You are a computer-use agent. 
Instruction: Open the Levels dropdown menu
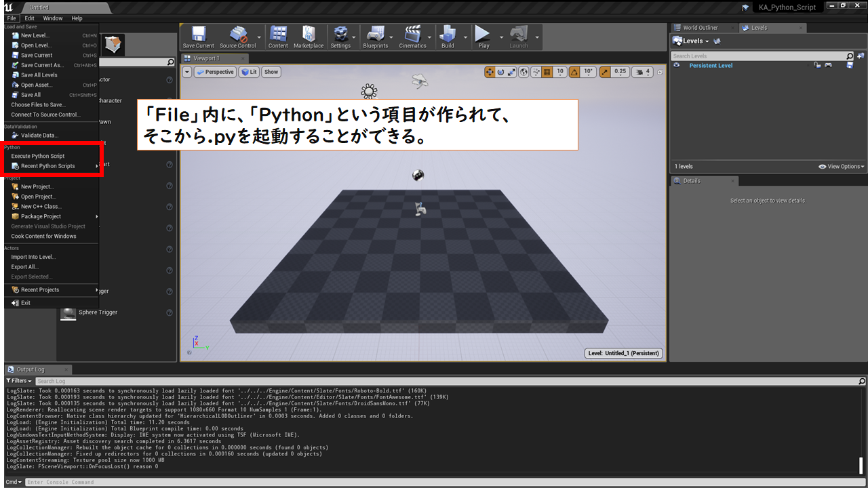[x=691, y=41]
